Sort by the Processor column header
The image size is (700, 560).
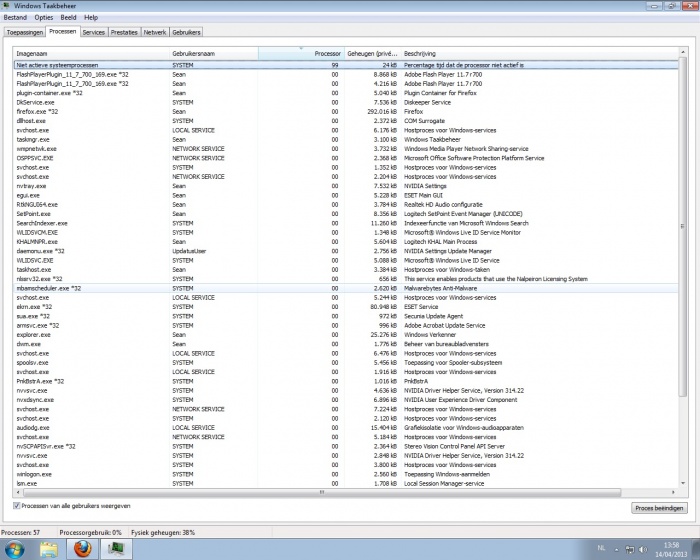click(x=301, y=53)
